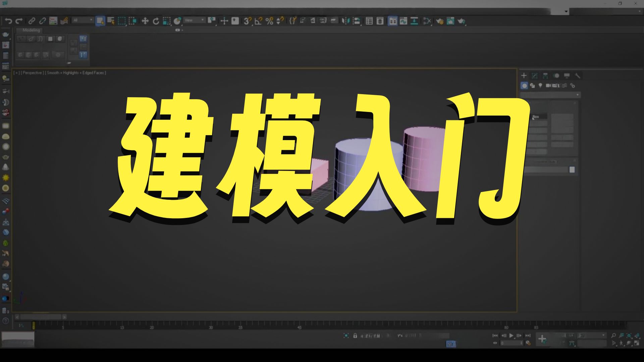Open reference coordinate system View dropdown
Viewport: 644px width, 362px height.
point(194,20)
